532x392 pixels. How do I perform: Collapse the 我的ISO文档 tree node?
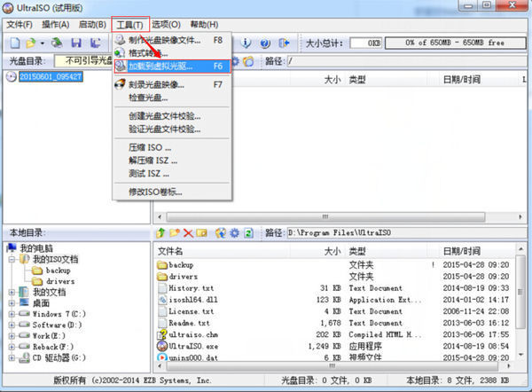11,258
